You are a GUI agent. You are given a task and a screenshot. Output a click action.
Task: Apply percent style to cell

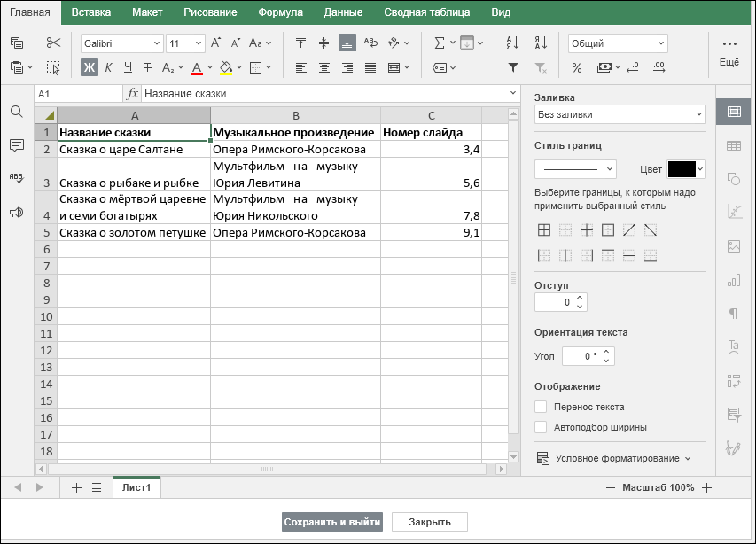pyautogui.click(x=577, y=68)
